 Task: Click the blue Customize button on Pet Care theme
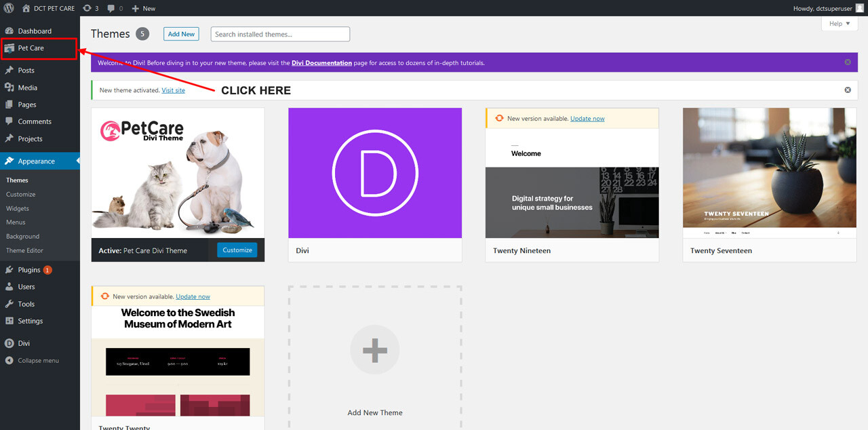[237, 250]
